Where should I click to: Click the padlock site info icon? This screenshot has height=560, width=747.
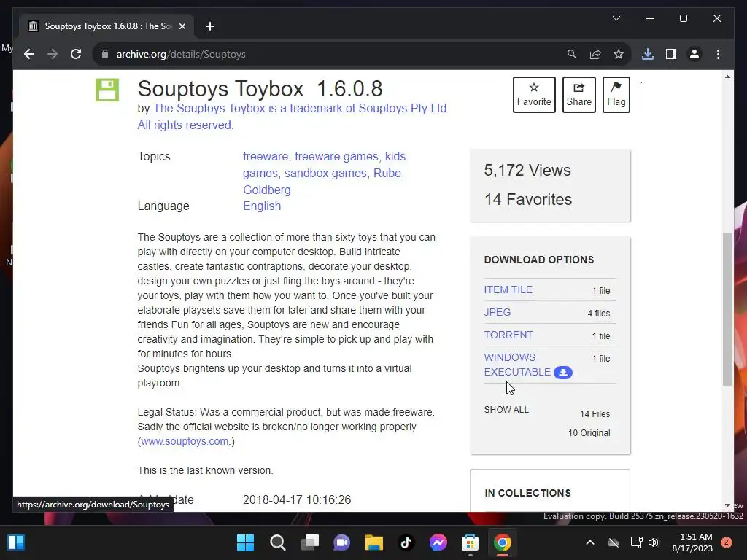tap(105, 54)
